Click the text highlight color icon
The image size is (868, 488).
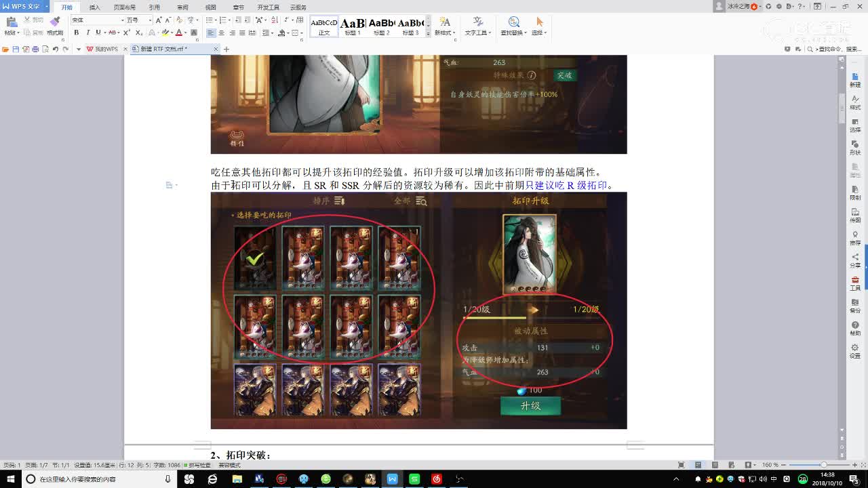point(165,33)
